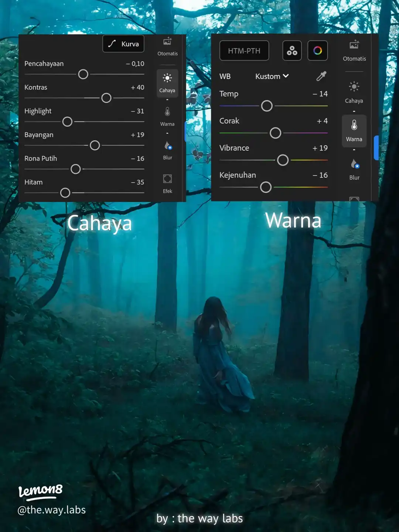Click the Pencahayaan slider handle
Viewport: 399px width, 532px height.
pos(83,74)
